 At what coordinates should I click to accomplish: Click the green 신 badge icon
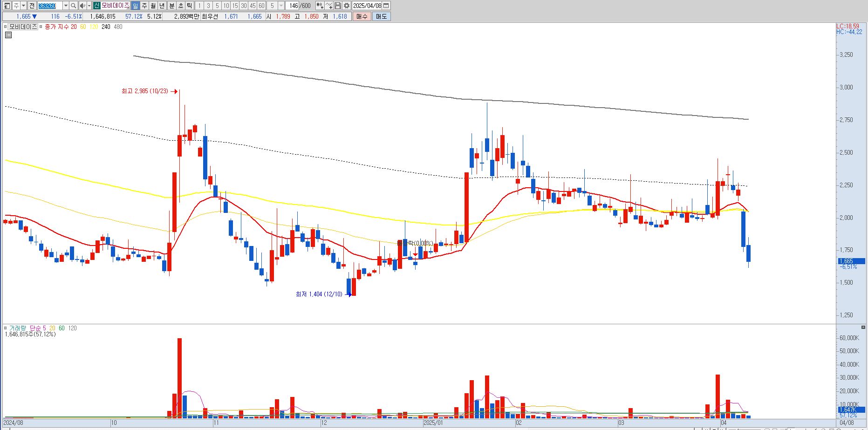96,6
